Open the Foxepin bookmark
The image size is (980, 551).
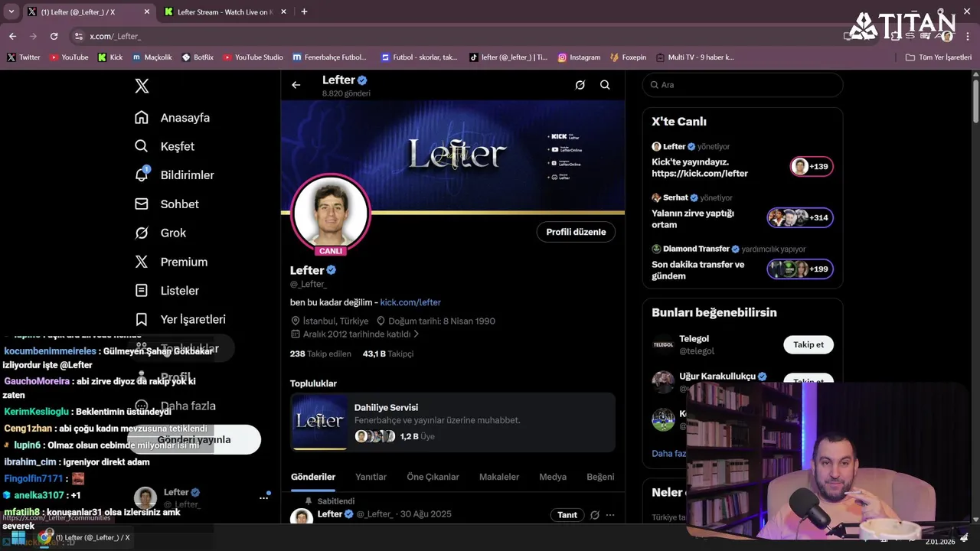tap(628, 57)
